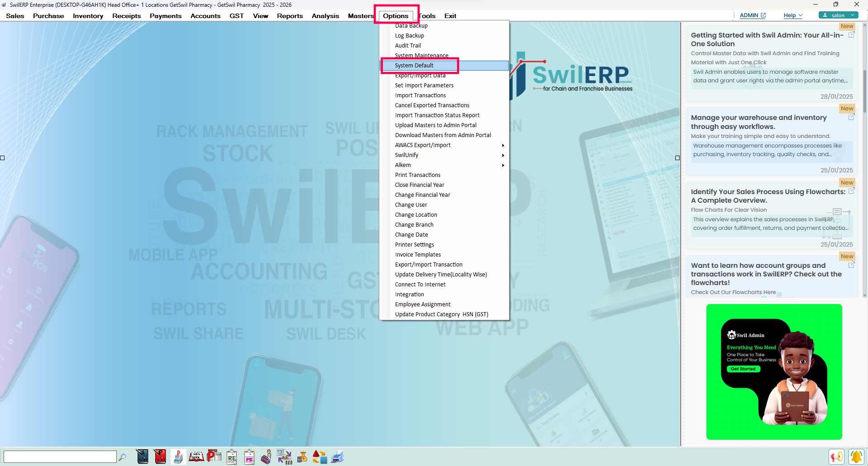Open the salon user dropdown

[838, 15]
